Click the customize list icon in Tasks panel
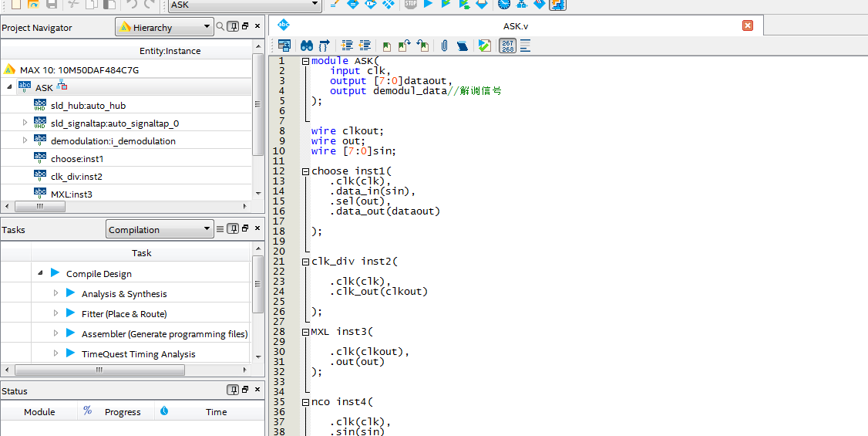The height and width of the screenshot is (436, 868). (x=220, y=229)
